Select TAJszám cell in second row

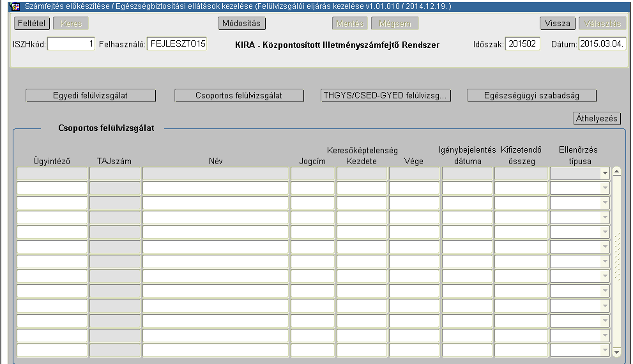pos(115,188)
